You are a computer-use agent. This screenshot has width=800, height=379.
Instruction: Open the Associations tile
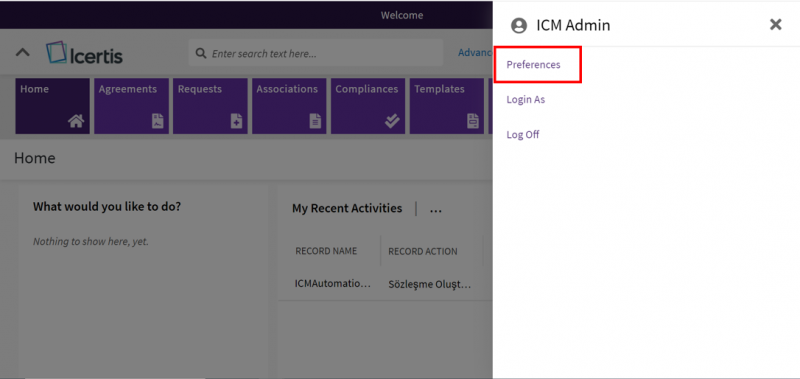tap(289, 106)
